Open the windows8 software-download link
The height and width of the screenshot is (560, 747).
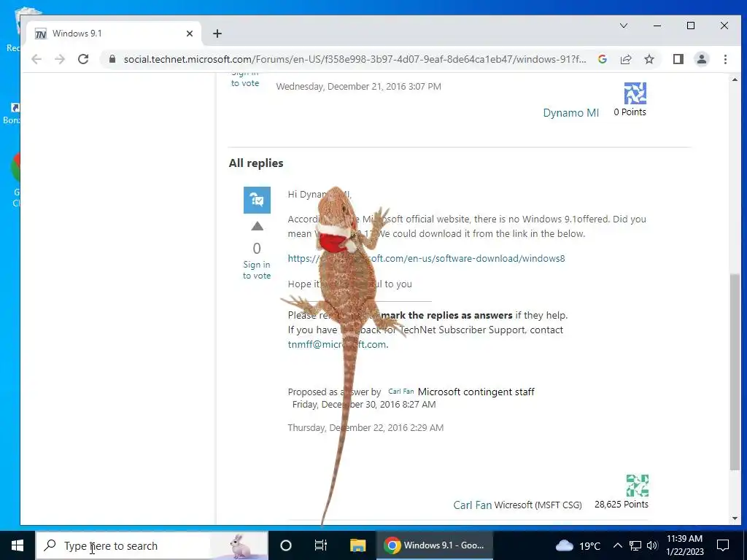pos(426,259)
